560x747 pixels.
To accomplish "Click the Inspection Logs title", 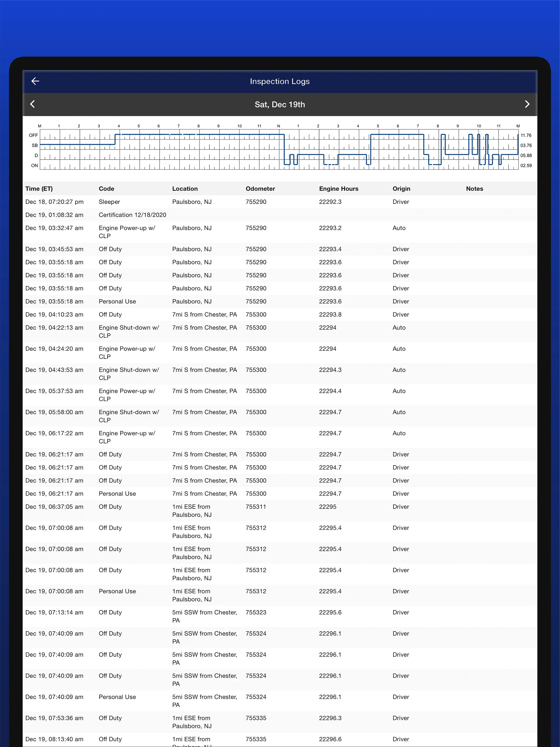I will pyautogui.click(x=280, y=81).
